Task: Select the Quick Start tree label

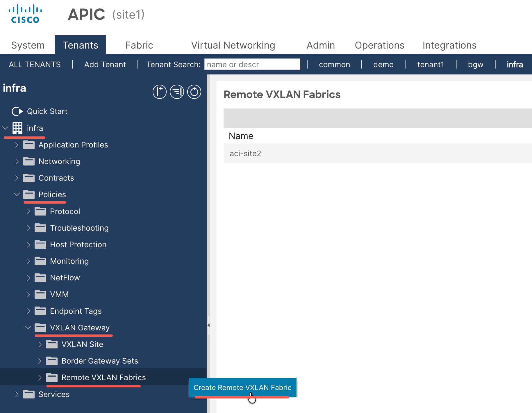Action: click(x=47, y=111)
